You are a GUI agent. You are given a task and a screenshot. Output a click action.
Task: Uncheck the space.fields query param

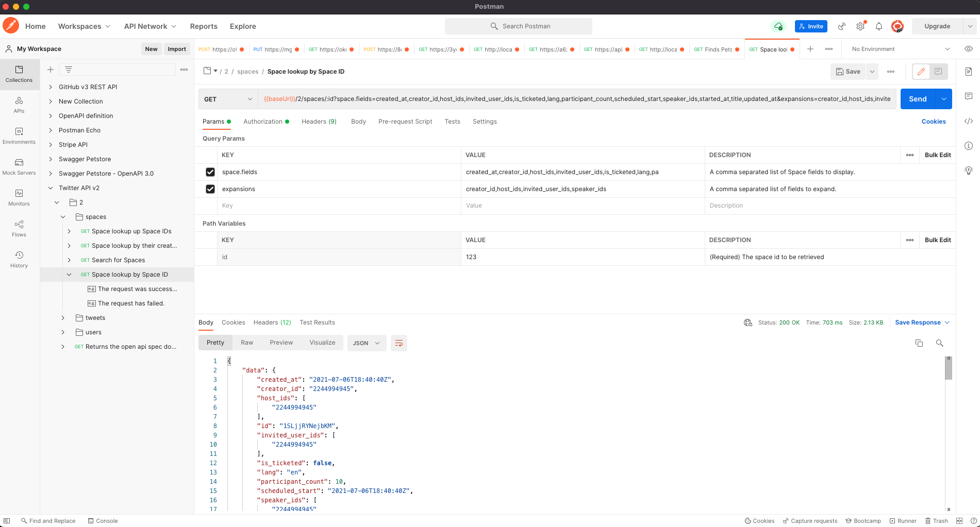210,172
